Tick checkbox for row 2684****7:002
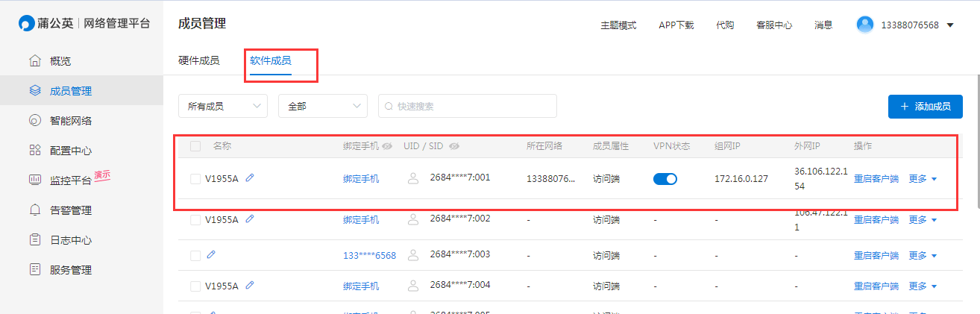Screen dimensions: 980x314 tap(195, 220)
